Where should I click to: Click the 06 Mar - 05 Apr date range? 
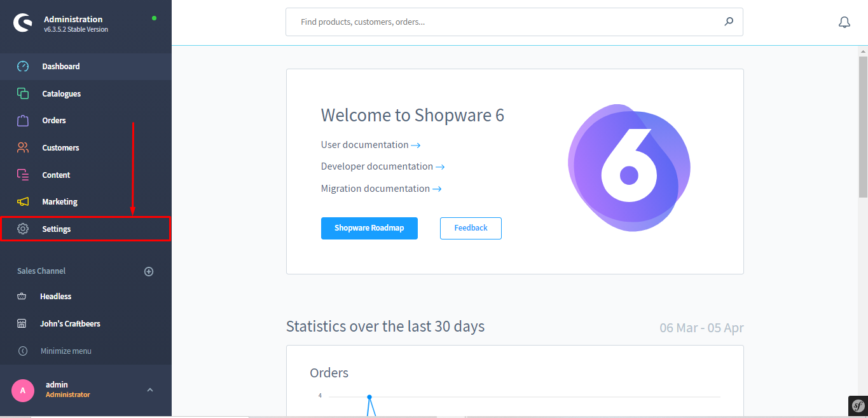701,328
